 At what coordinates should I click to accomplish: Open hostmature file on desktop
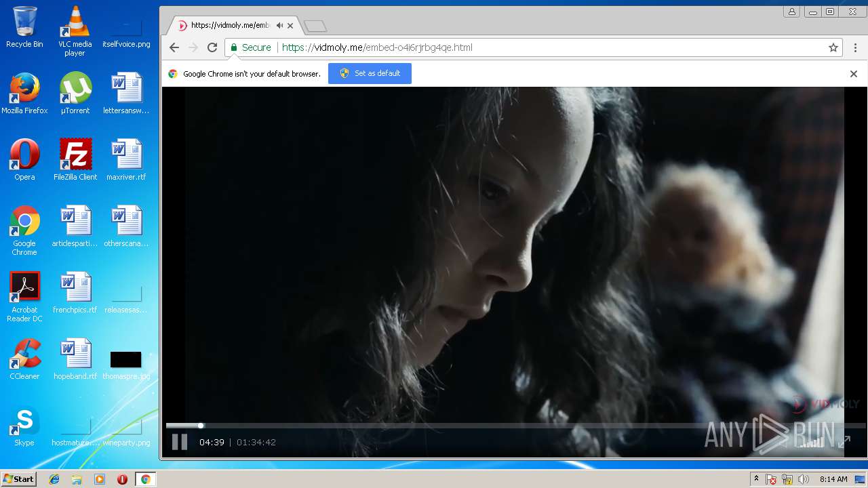pos(75,434)
